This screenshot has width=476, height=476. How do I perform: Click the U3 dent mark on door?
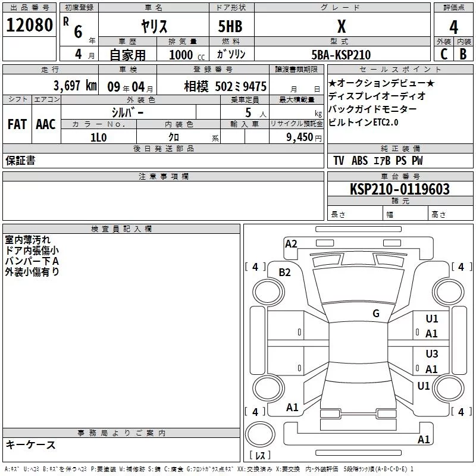[432, 354]
